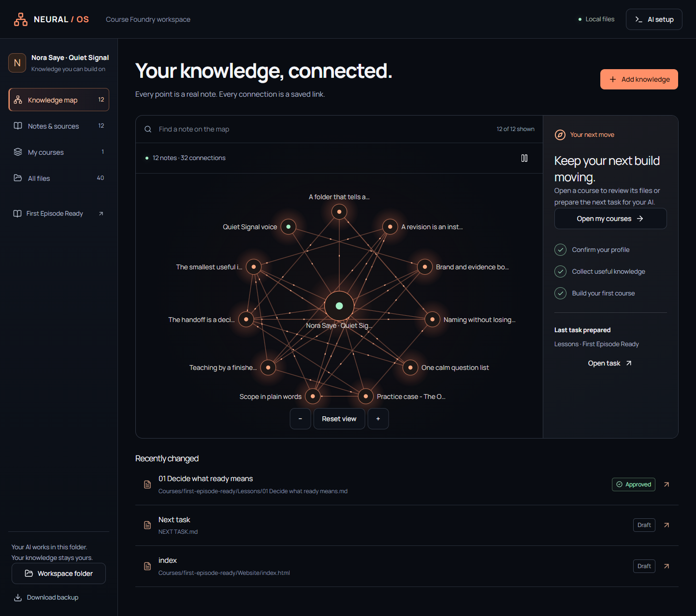Image resolution: width=696 pixels, height=616 pixels.
Task: Click the 'Scope in plain words' node
Action: coord(313,396)
